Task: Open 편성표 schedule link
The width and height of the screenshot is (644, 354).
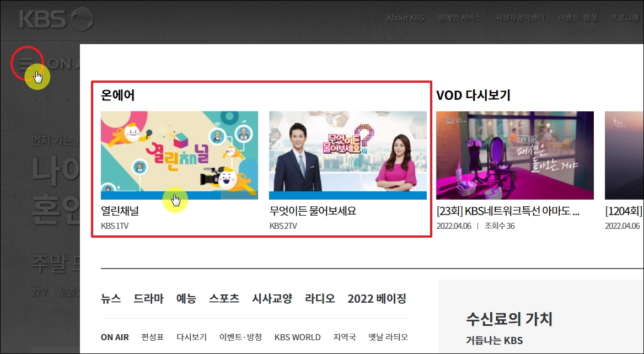Action: [152, 337]
